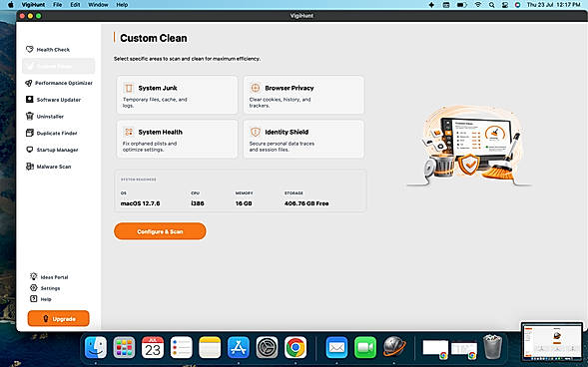Click the Identity Shield card icon
Screen dimensions: 588x367
click(x=255, y=132)
